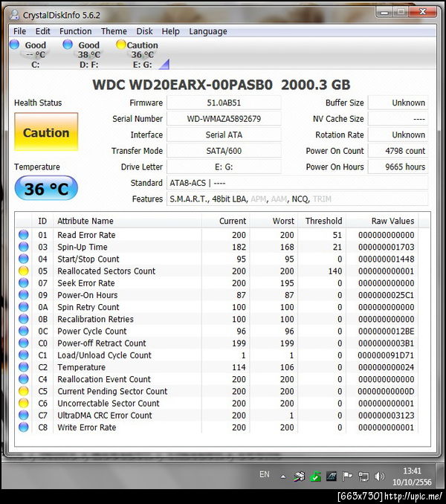Select the C: drive Good status icon

[x=14, y=45]
